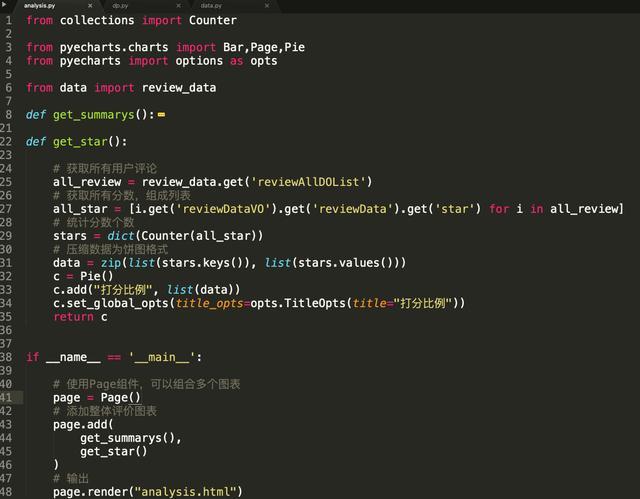
Task: Click the 'get_star' function definition name
Action: click(80, 142)
